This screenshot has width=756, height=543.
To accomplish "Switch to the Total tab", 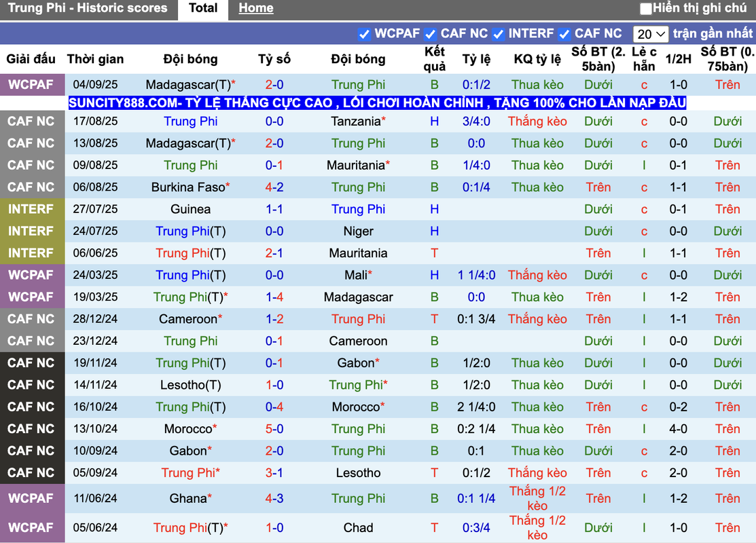I will click(203, 9).
